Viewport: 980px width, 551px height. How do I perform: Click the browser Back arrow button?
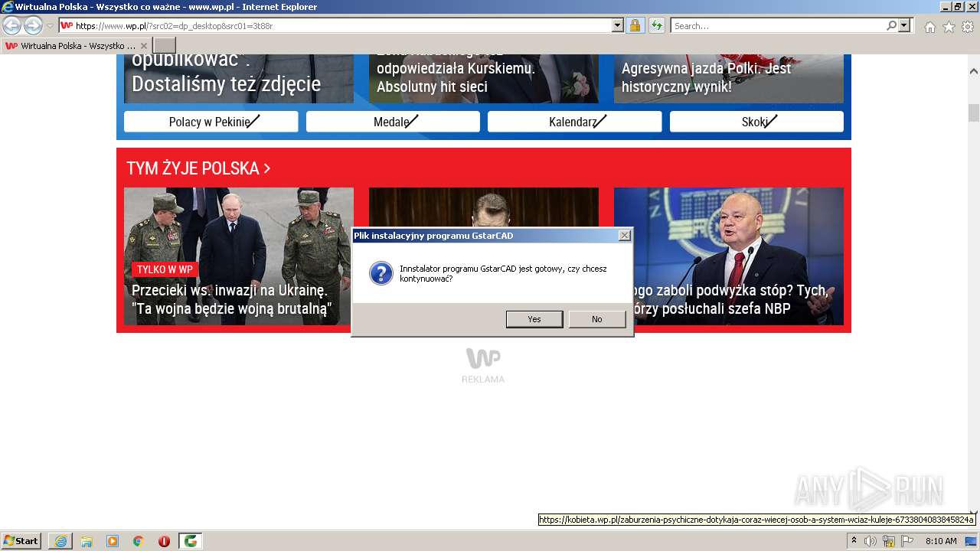point(12,26)
